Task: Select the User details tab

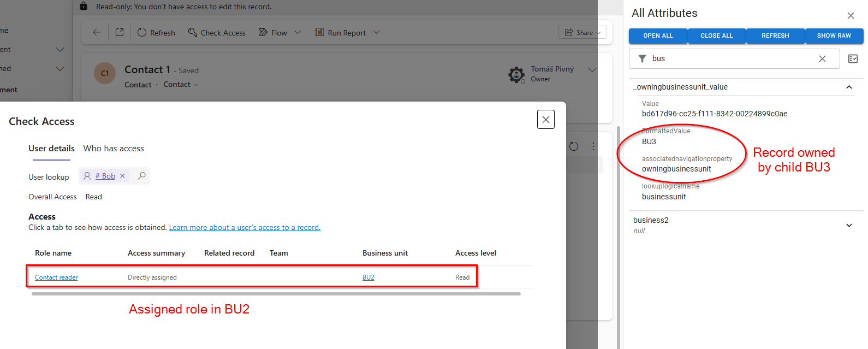Action: (x=51, y=149)
